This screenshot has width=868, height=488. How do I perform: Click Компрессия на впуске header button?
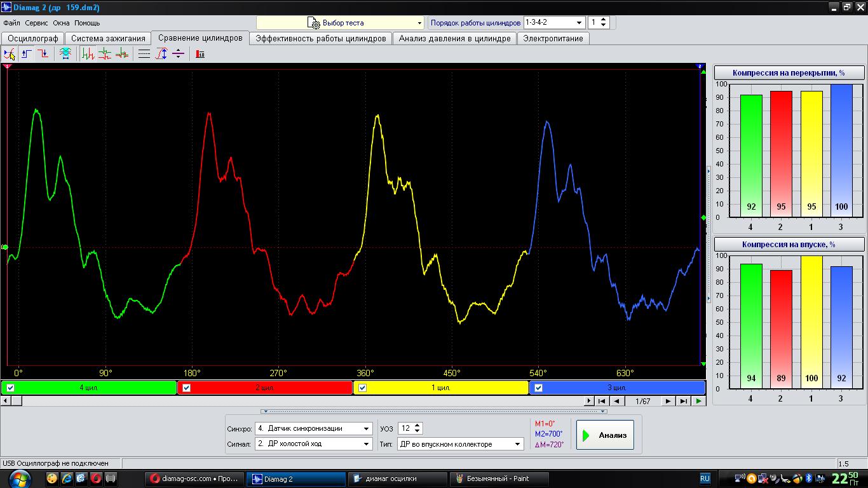tap(789, 244)
